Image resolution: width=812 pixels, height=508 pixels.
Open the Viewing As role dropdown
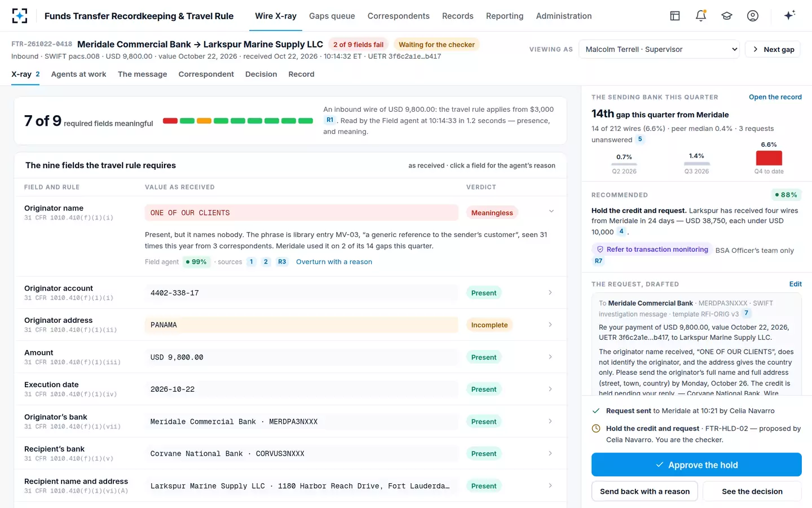659,49
